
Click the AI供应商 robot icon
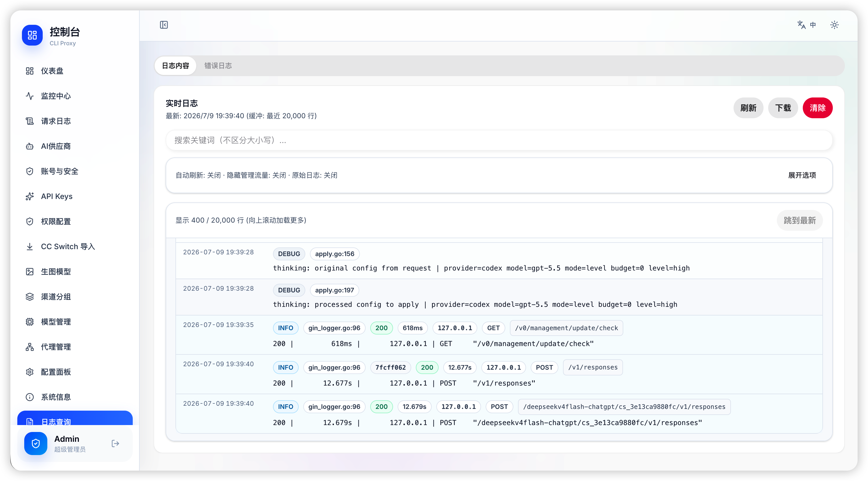coord(30,146)
